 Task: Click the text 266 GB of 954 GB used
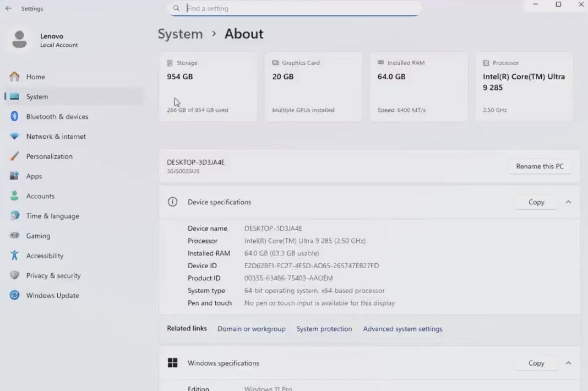[198, 110]
